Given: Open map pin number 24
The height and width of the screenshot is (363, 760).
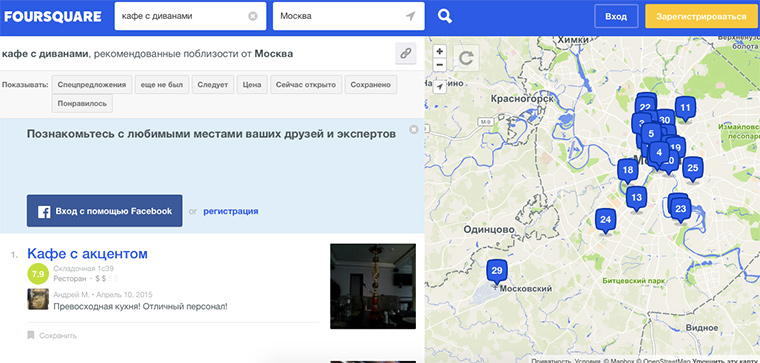Looking at the screenshot, I should point(605,221).
